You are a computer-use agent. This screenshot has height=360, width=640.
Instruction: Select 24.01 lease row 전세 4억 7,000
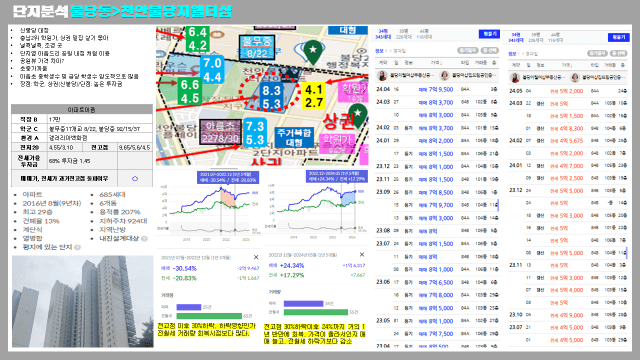(x=568, y=166)
